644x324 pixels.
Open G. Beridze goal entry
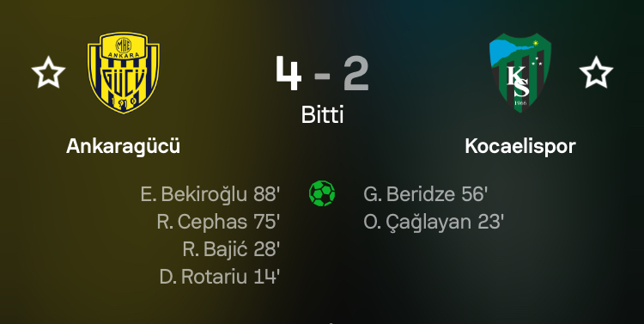[x=426, y=194]
